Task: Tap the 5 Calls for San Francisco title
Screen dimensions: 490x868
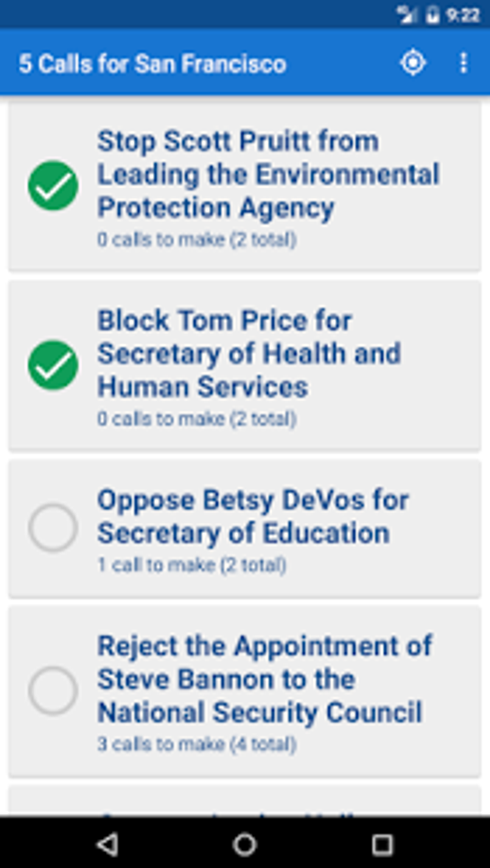Action: point(152,64)
